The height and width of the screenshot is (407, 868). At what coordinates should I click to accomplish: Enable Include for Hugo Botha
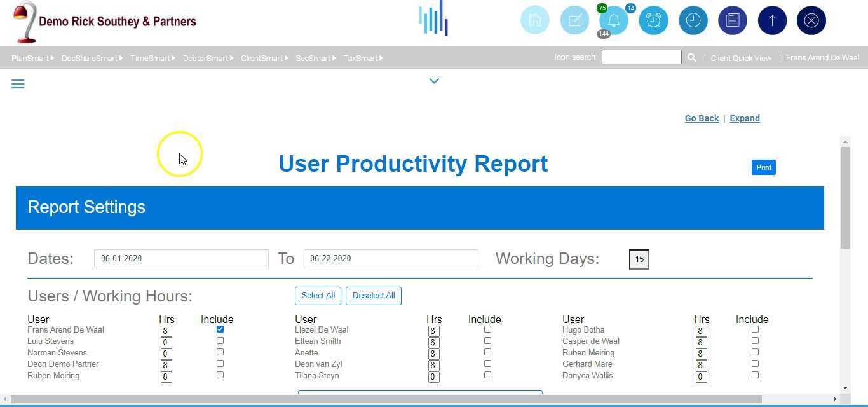pyautogui.click(x=755, y=329)
